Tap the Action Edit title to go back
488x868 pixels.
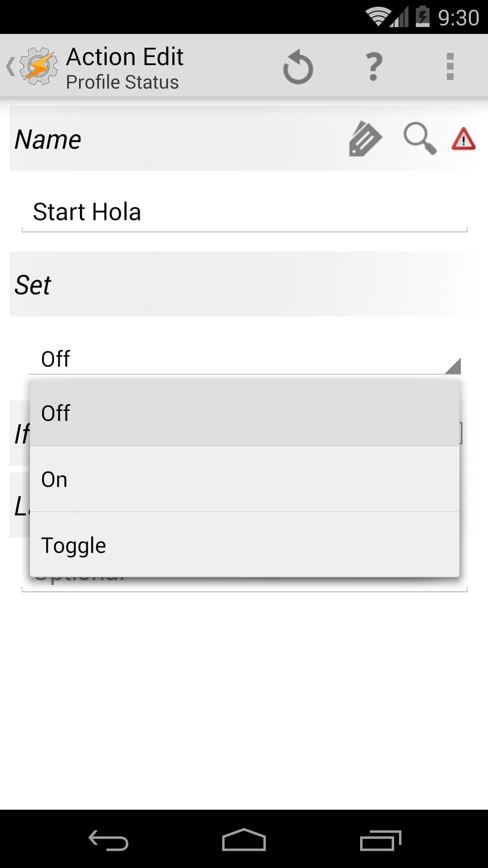point(125,57)
